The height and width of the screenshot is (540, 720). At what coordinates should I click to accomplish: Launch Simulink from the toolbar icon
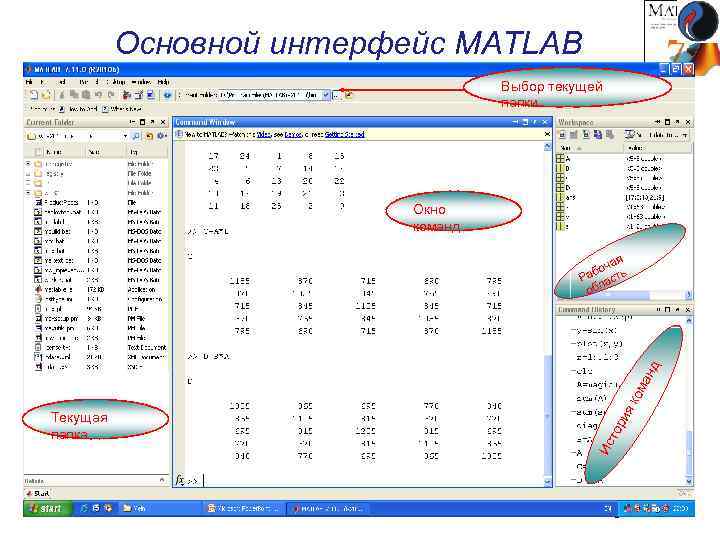127,95
